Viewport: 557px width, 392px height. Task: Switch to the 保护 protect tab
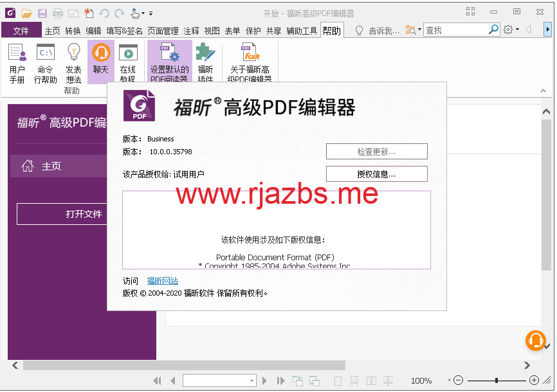tap(253, 31)
